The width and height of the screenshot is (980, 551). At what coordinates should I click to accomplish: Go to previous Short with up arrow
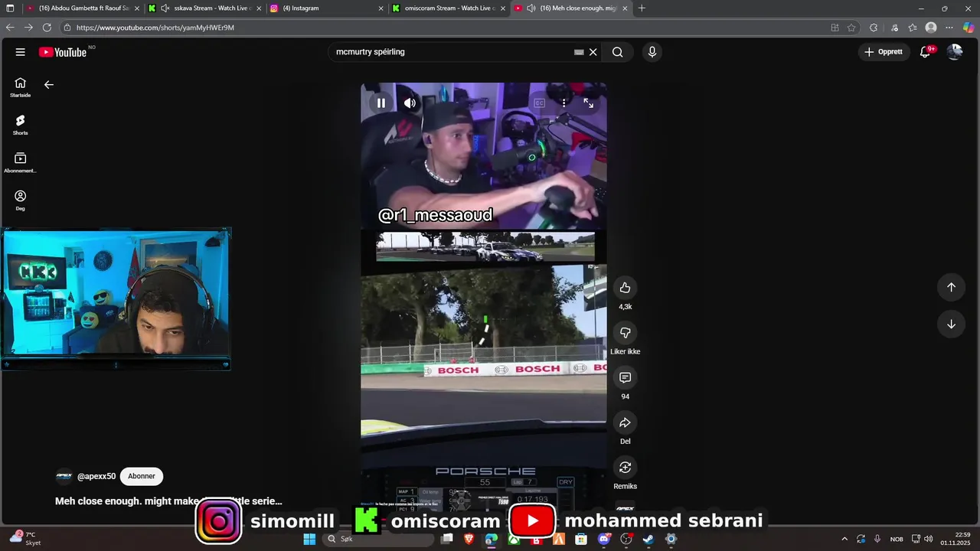(951, 287)
